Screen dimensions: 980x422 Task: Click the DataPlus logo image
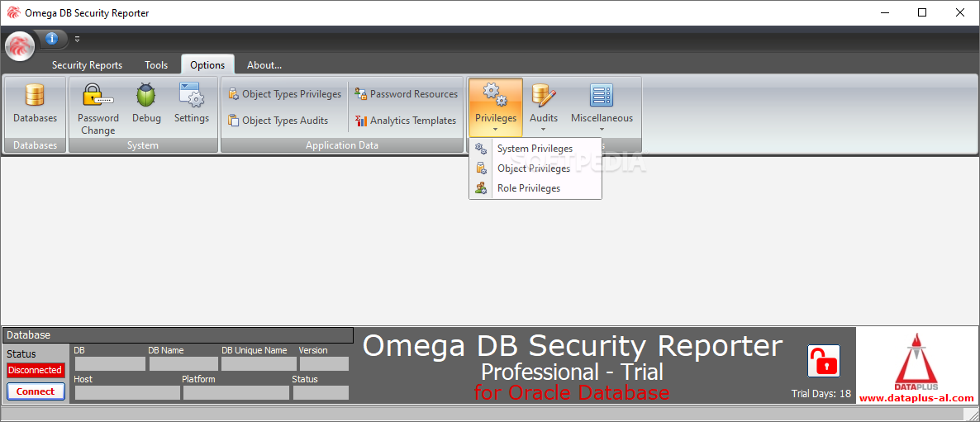tap(916, 362)
